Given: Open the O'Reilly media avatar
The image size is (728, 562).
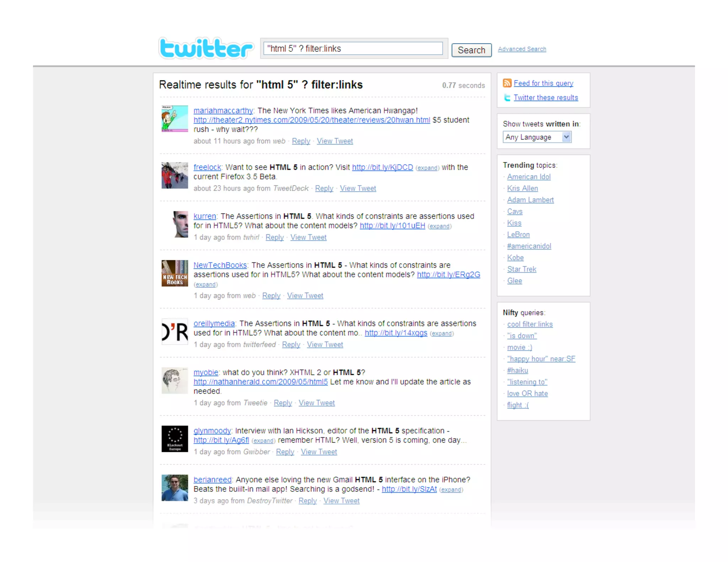Looking at the screenshot, I should point(175,331).
